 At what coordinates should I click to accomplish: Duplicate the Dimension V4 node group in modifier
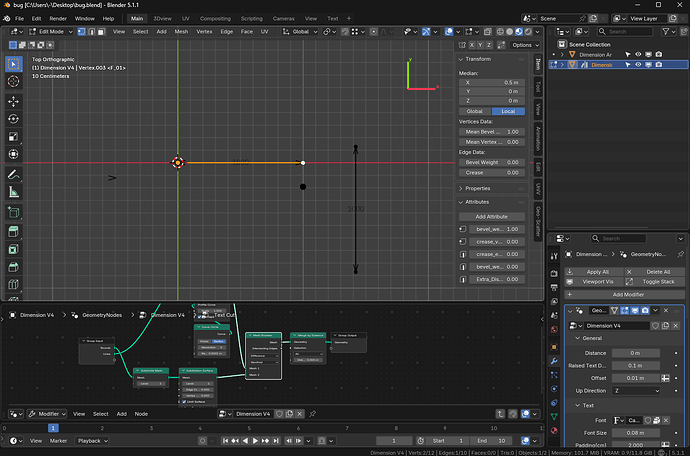click(x=665, y=326)
